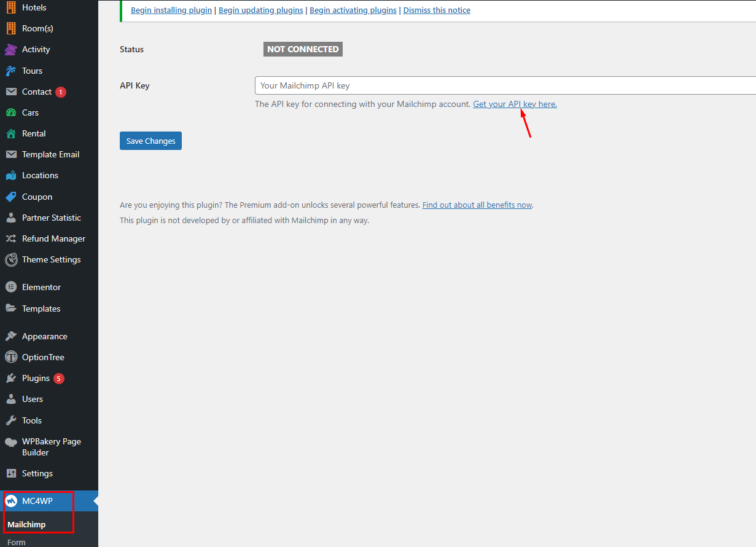Dismiss this notice link

pos(437,10)
